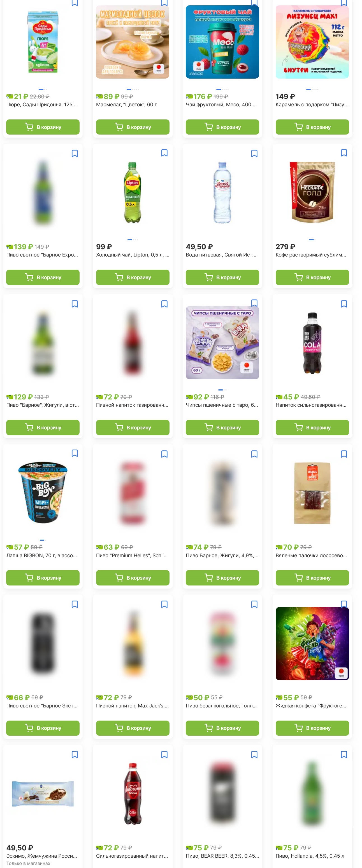The height and width of the screenshot is (868, 362).
Task: Add Сады Придонья puree to cart
Action: coord(43,127)
